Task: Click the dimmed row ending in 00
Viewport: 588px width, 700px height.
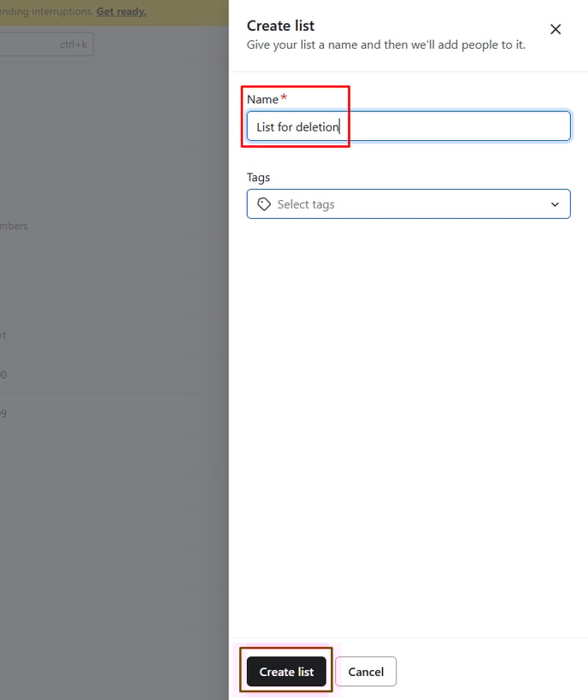Action: pyautogui.click(x=3, y=375)
